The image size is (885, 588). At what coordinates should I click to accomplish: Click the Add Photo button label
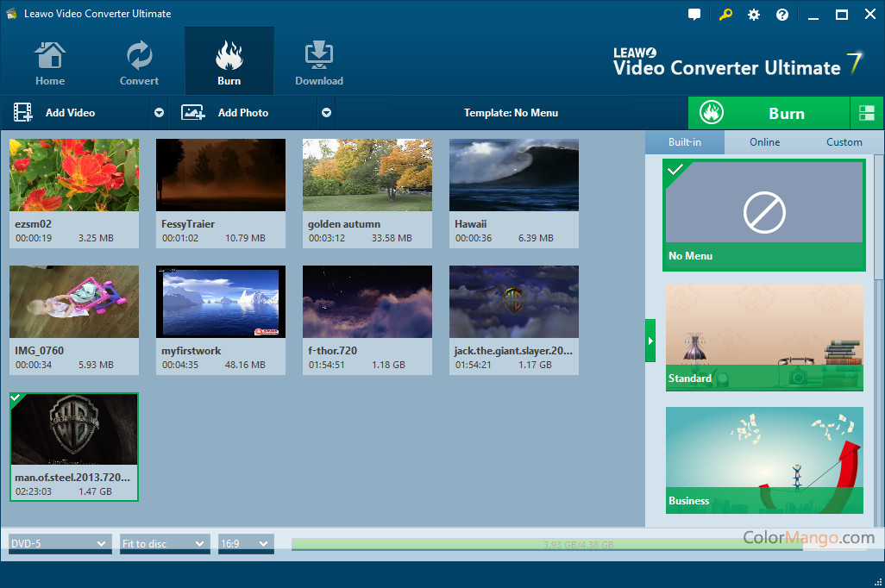(243, 113)
